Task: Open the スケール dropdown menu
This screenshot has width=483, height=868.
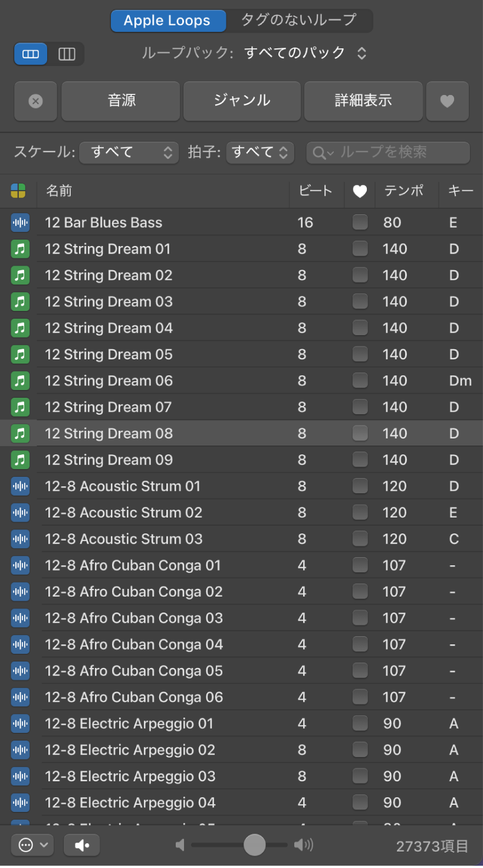Action: click(129, 153)
